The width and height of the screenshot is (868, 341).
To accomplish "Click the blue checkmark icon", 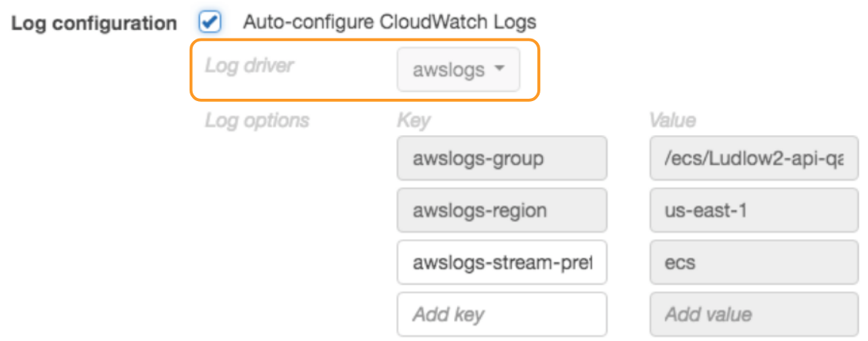I will 210,22.
